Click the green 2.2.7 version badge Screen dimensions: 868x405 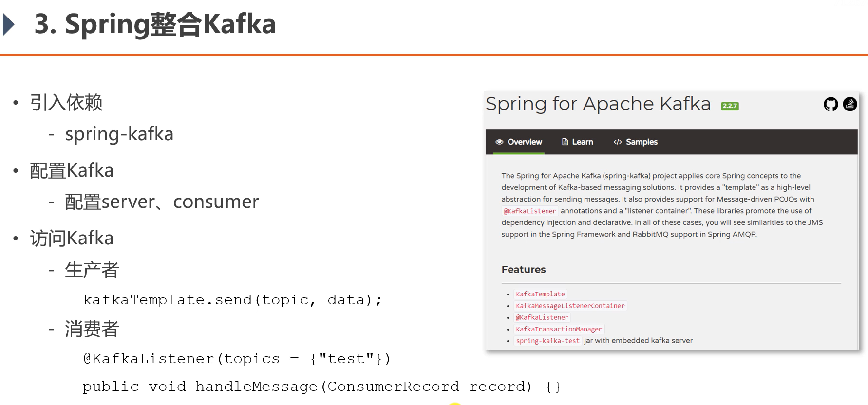730,106
